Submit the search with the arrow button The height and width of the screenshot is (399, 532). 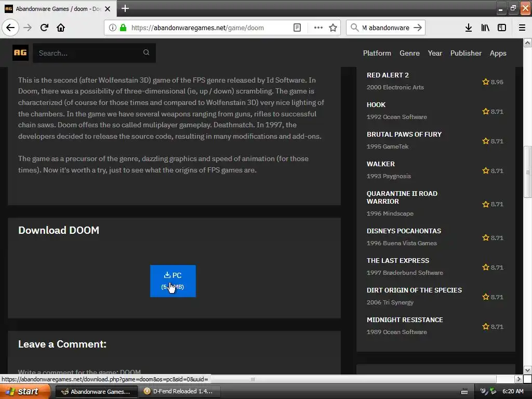(418, 28)
